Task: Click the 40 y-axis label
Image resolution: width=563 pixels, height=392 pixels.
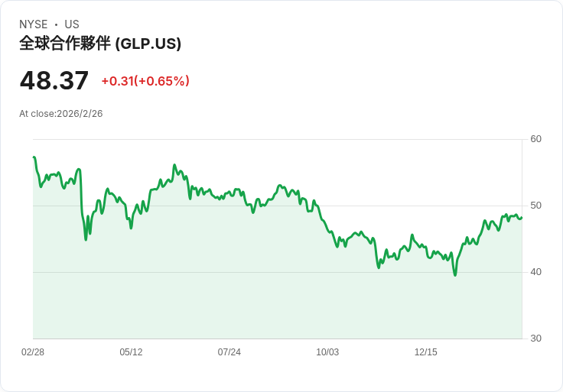Action: click(x=536, y=272)
